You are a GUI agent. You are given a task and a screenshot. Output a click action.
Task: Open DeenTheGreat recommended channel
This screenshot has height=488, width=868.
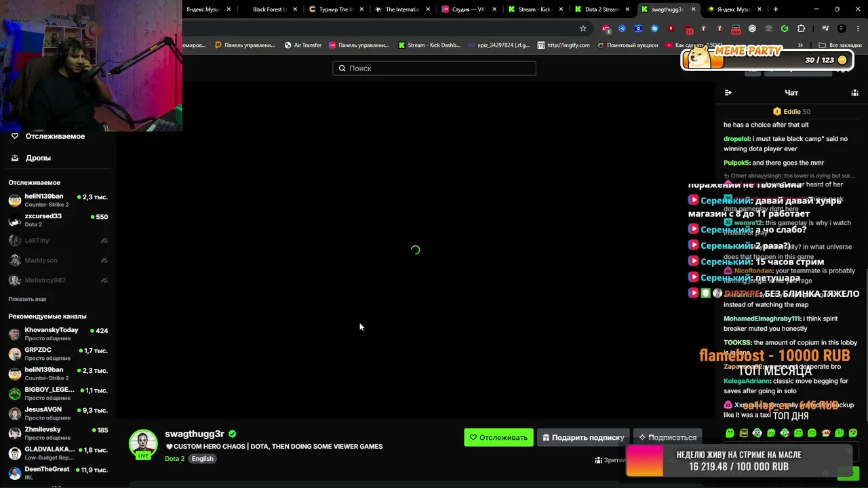[x=58, y=472]
